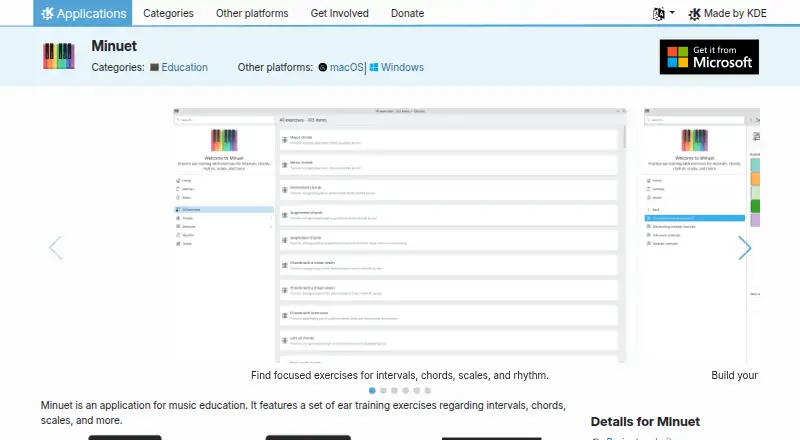Click the KDE gear icon beside Made by KDE
800x440 pixels.
point(694,14)
